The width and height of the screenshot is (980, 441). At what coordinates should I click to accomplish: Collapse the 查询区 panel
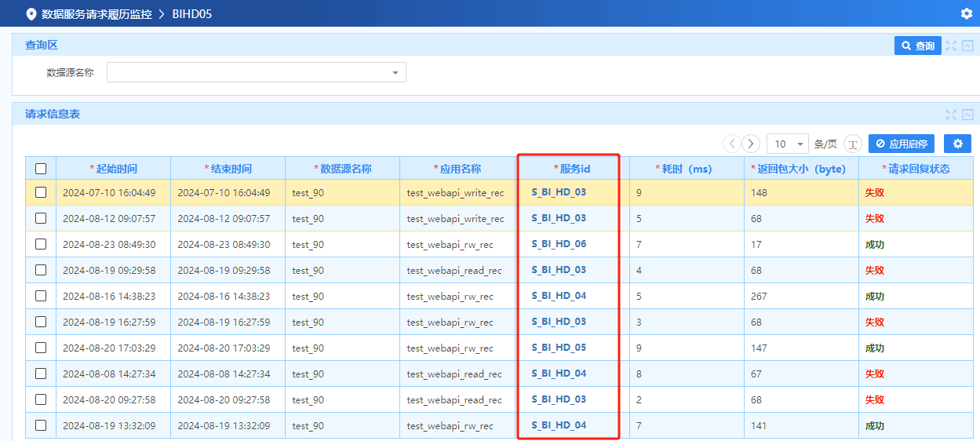pyautogui.click(x=967, y=46)
